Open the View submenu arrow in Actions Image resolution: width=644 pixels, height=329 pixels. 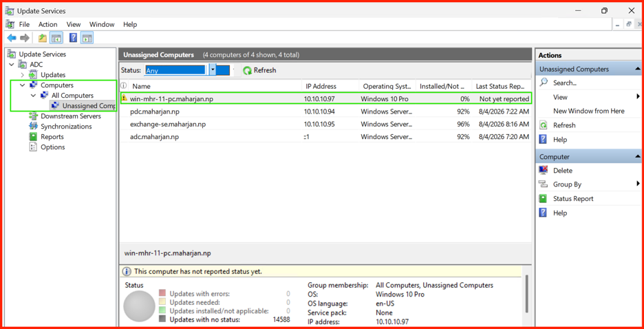638,96
